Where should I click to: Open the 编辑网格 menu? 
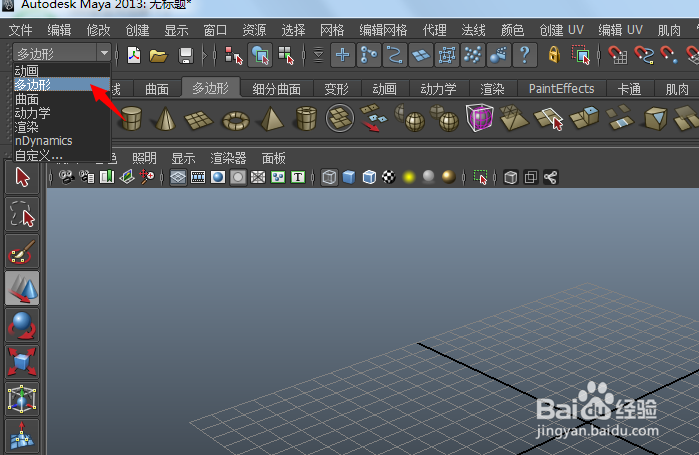point(383,30)
